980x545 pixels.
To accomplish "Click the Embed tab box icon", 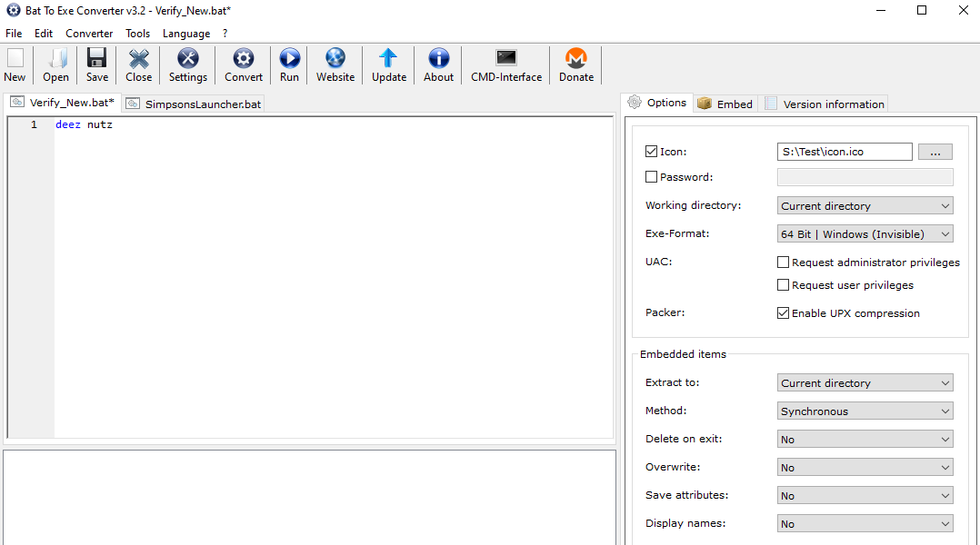I will coord(705,104).
